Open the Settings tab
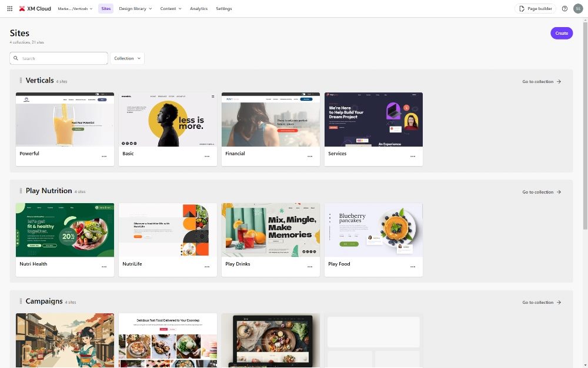The height and width of the screenshot is (368, 588). 224,9
